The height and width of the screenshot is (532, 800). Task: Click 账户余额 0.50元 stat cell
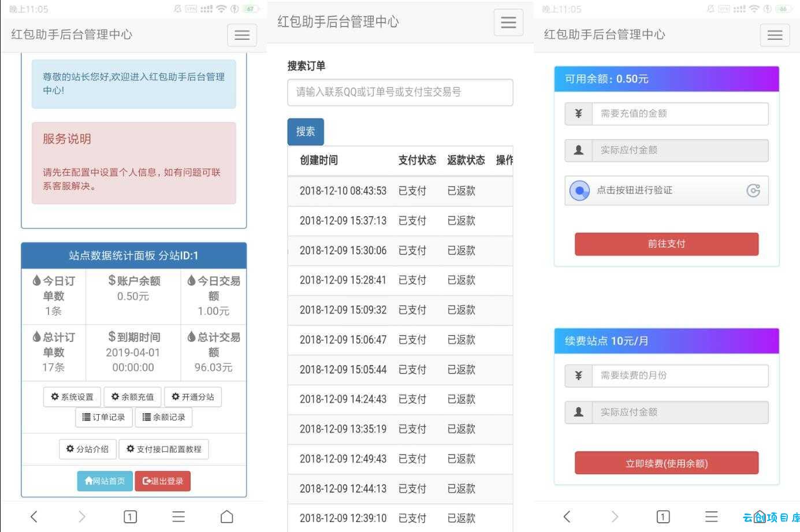coord(133,297)
